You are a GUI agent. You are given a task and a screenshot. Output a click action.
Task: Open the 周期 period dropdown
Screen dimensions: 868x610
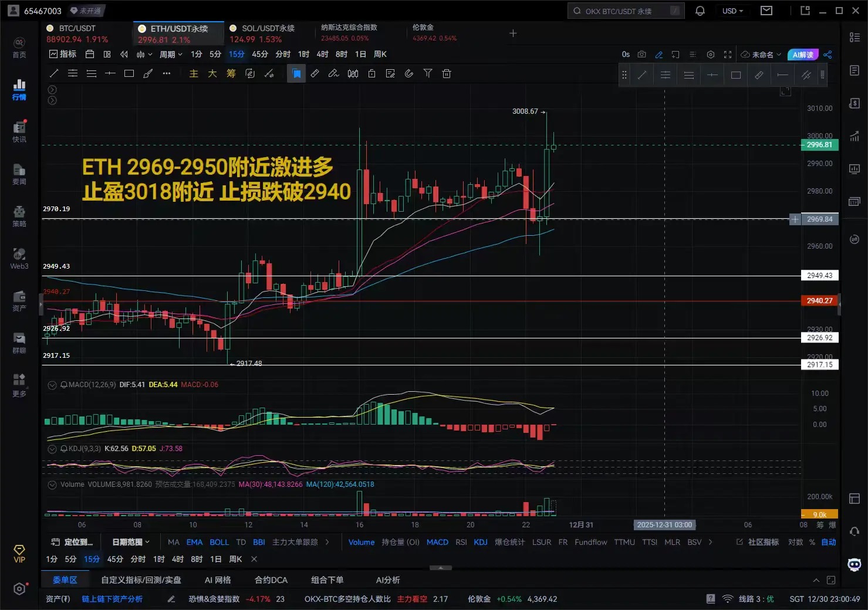point(171,55)
